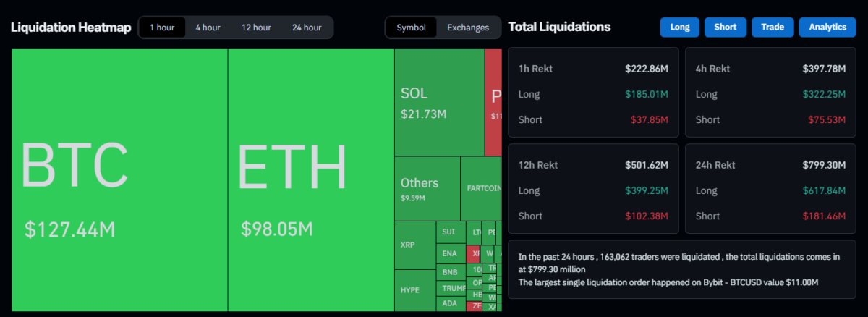Click the Long button
The image size is (868, 317).
(x=679, y=27)
